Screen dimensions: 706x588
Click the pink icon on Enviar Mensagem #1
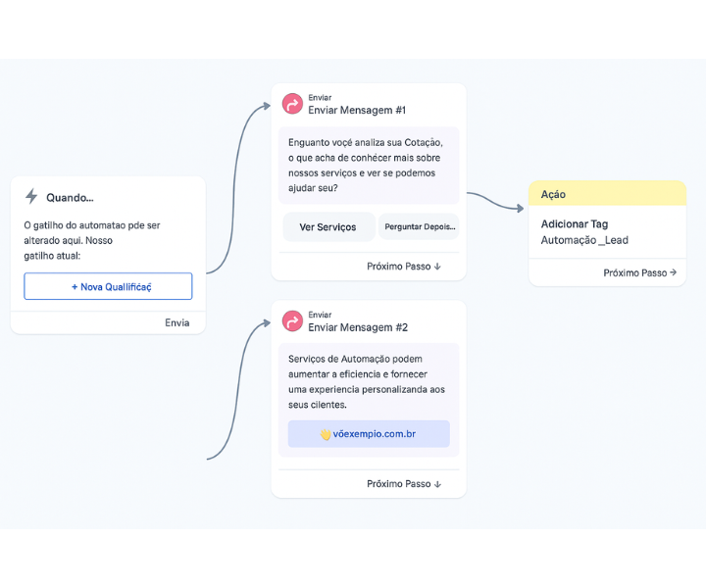pyautogui.click(x=292, y=104)
